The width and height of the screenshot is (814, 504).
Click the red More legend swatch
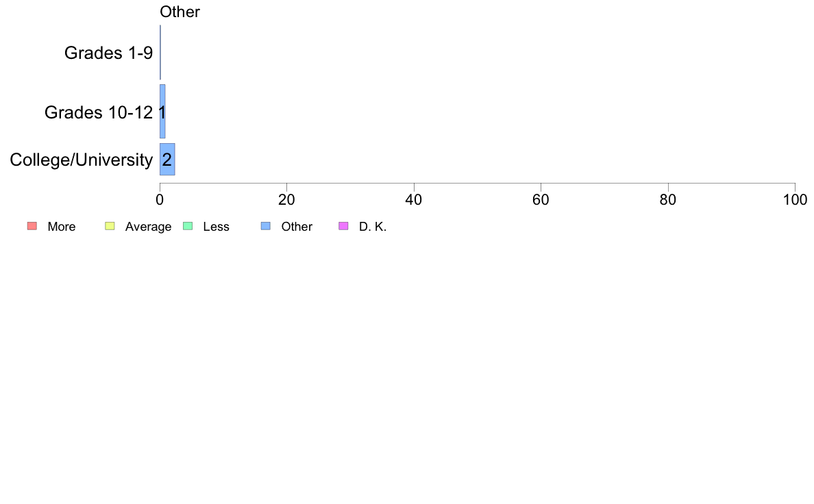(x=32, y=226)
